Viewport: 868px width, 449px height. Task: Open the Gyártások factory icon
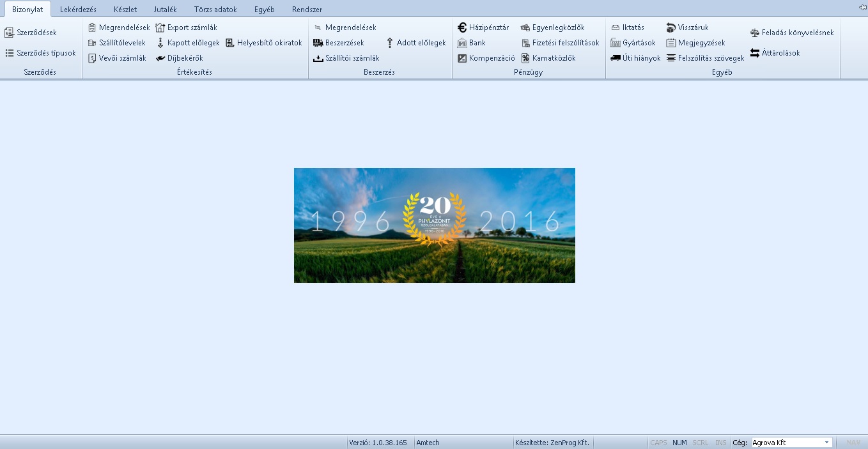pos(616,43)
